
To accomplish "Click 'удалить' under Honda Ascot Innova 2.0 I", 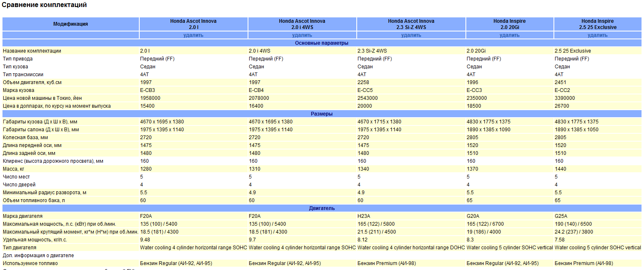I will click(x=193, y=35).
